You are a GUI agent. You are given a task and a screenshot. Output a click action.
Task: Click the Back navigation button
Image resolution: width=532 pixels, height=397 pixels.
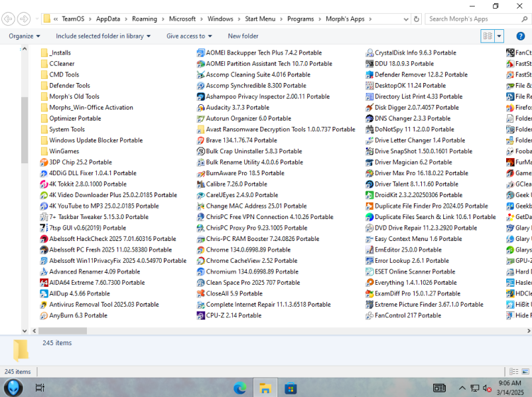tap(8, 19)
